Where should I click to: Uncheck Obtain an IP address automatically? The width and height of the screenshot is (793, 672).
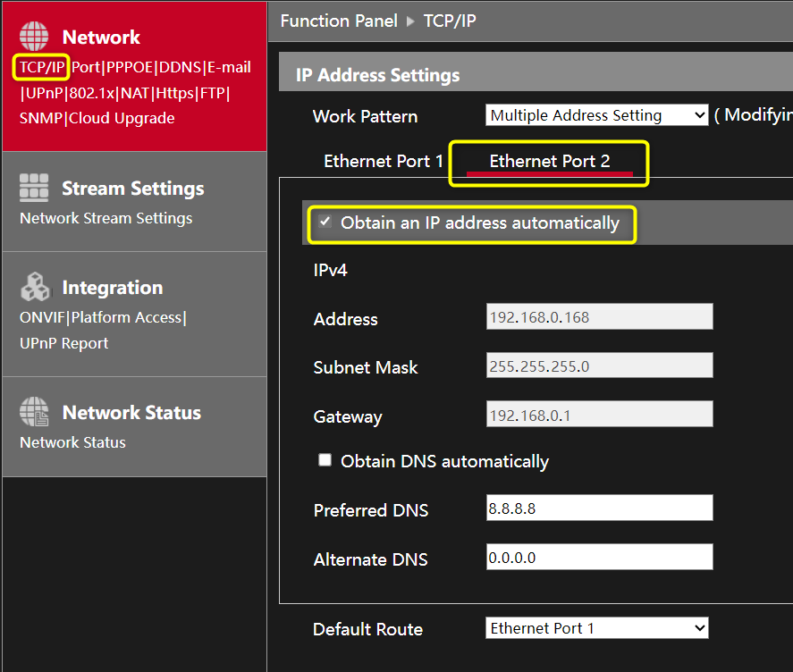[325, 222]
